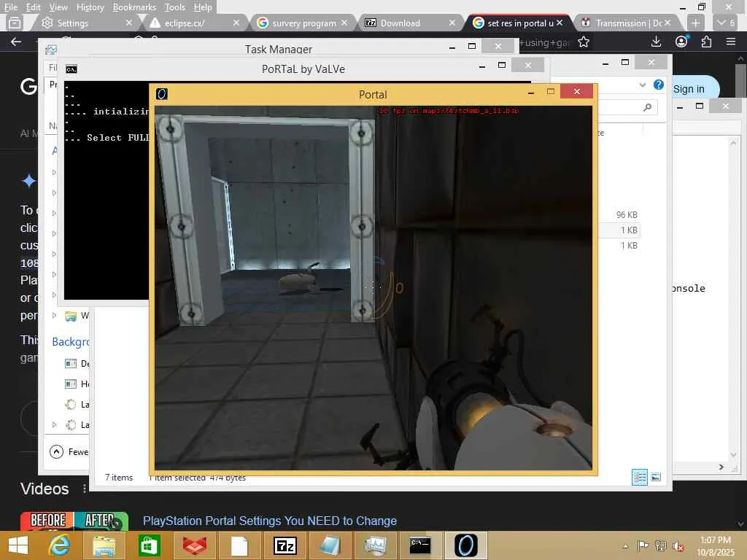Open the browser View menu
747x560 pixels.
coord(58,7)
